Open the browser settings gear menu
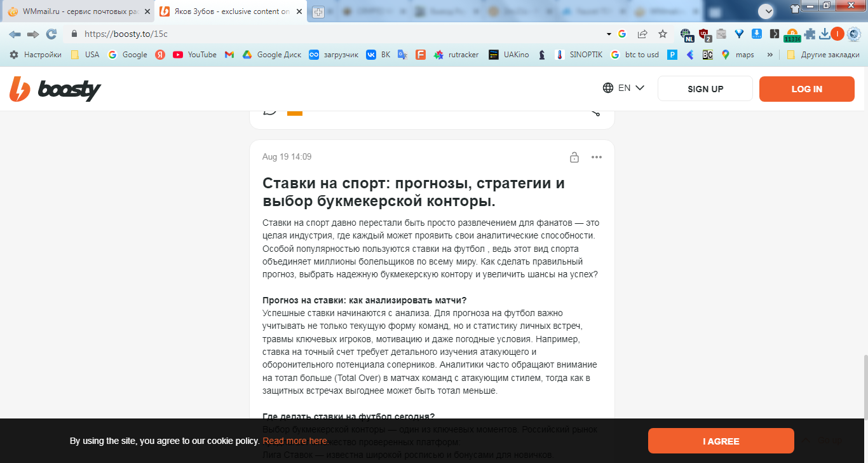 coord(854,34)
